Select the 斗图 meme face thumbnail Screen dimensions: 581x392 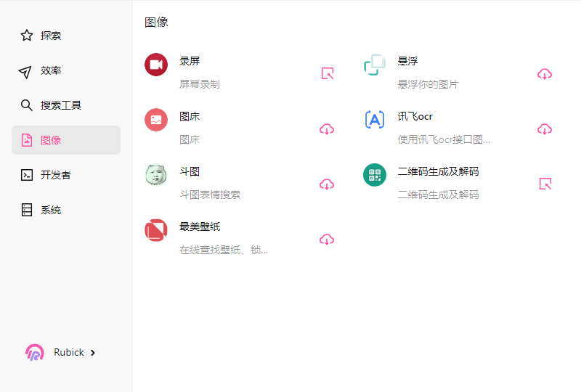(156, 175)
